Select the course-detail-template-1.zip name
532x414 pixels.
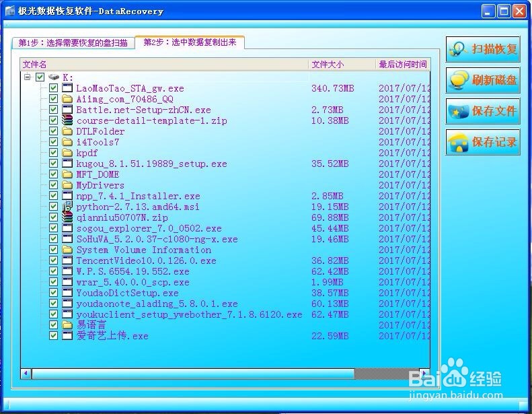[151, 120]
